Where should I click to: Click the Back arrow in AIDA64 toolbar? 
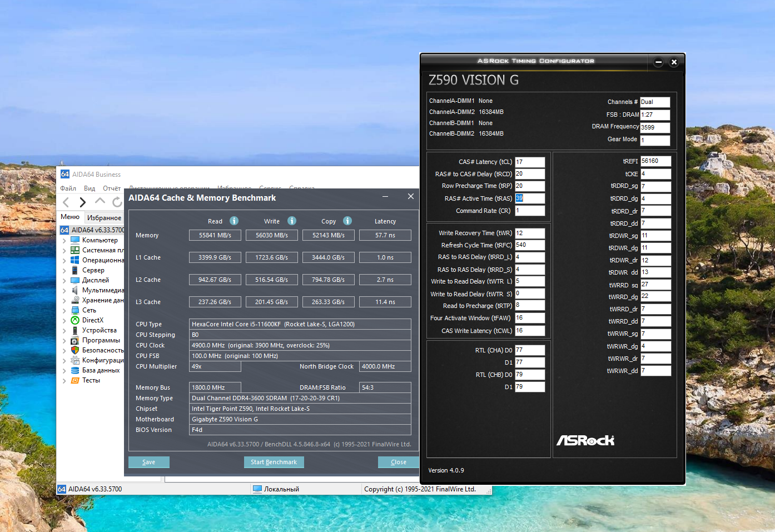click(66, 202)
